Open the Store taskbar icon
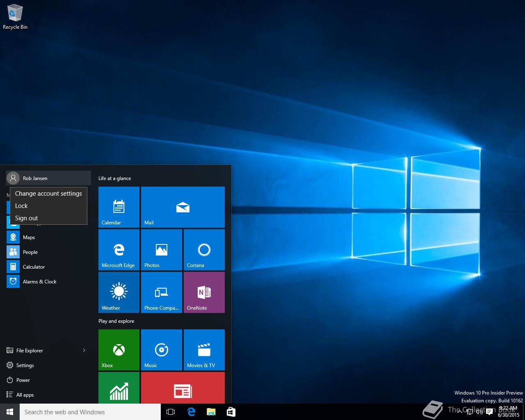This screenshot has width=525, height=420. click(231, 412)
